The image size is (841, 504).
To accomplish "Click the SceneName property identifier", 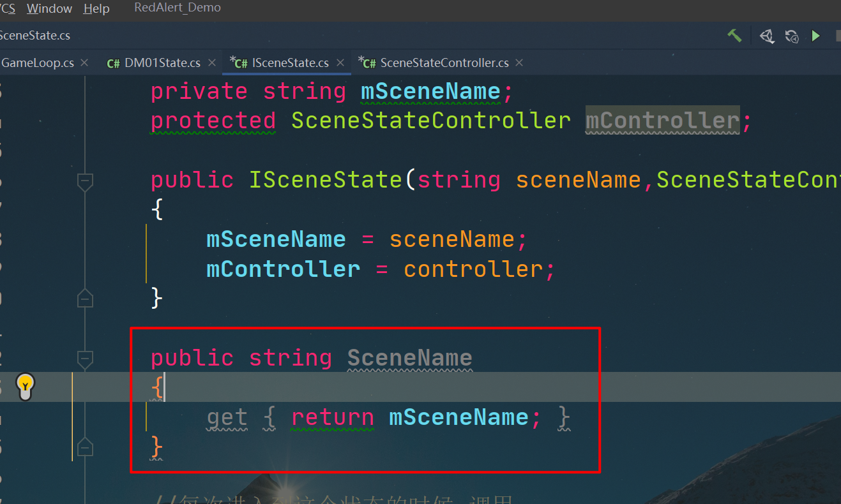I will point(409,358).
